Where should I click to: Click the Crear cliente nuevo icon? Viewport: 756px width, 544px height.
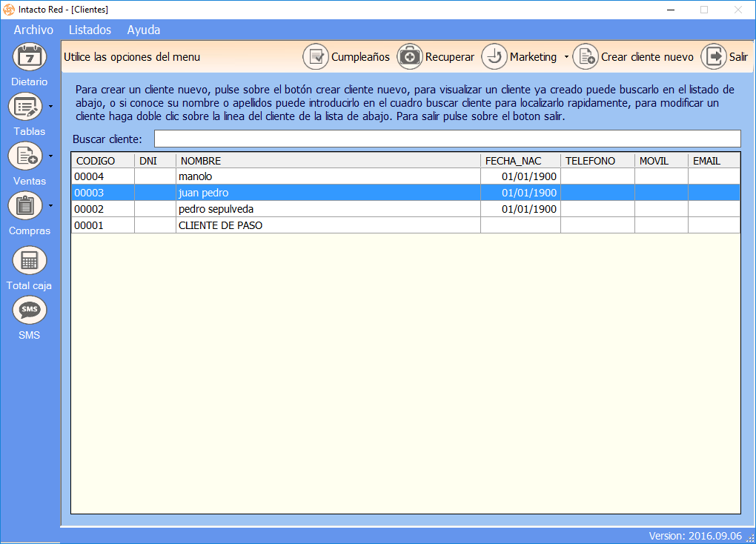[586, 57]
